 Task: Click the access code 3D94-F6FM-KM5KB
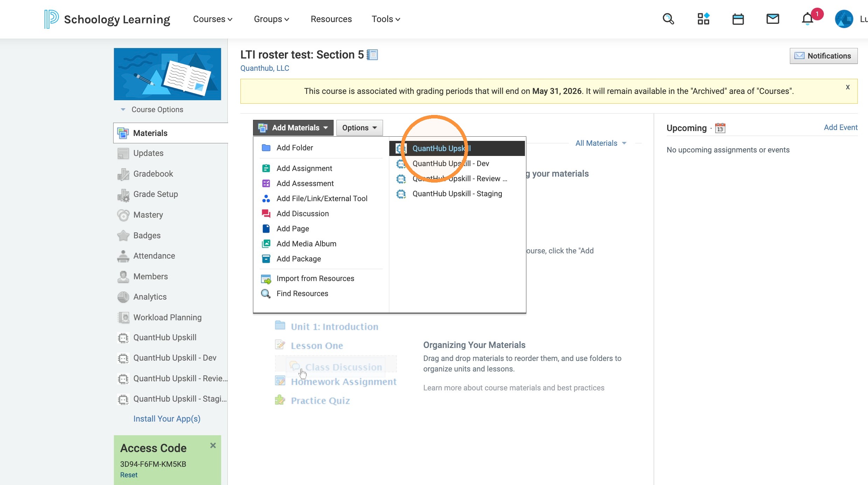click(x=153, y=464)
